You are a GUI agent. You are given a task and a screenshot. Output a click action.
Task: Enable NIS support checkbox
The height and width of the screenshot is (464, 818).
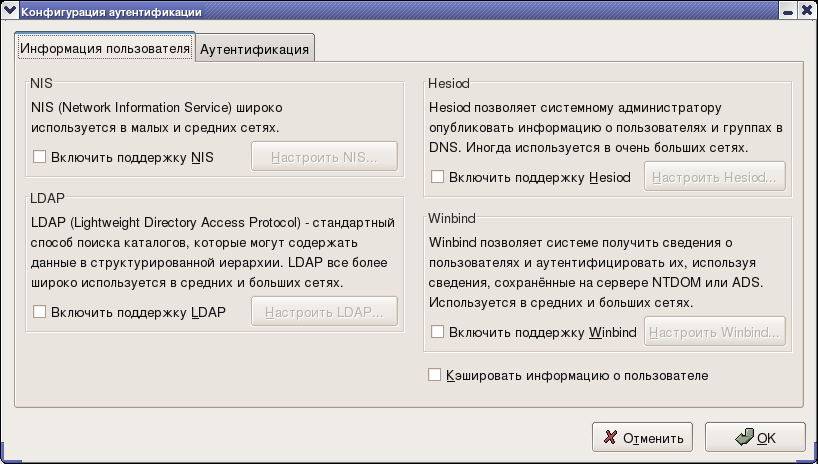pos(40,157)
